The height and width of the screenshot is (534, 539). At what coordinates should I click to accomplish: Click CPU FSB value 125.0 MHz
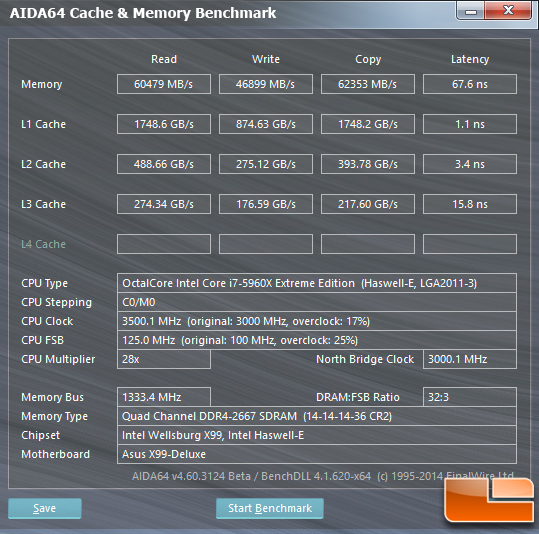317,340
